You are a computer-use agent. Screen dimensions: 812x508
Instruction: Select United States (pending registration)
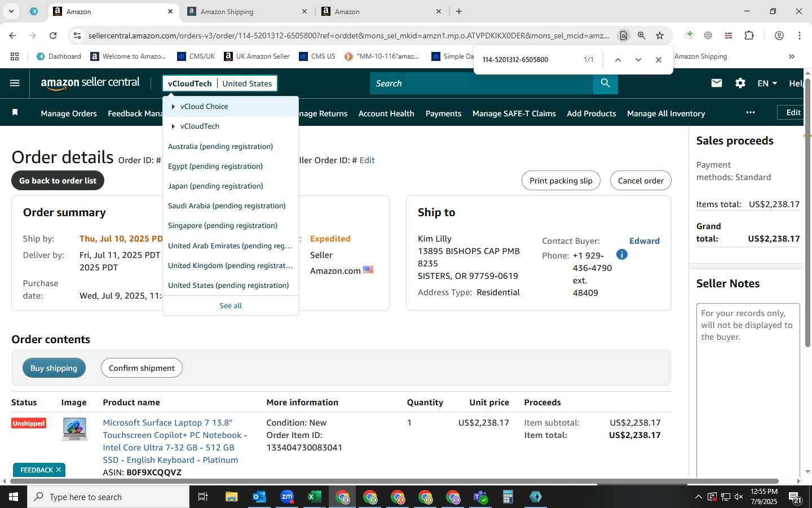point(228,285)
